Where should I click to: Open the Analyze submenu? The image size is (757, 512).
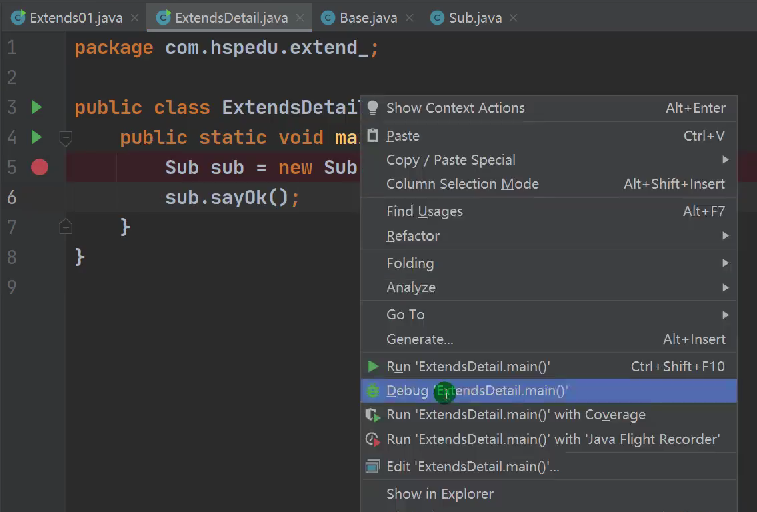point(549,287)
